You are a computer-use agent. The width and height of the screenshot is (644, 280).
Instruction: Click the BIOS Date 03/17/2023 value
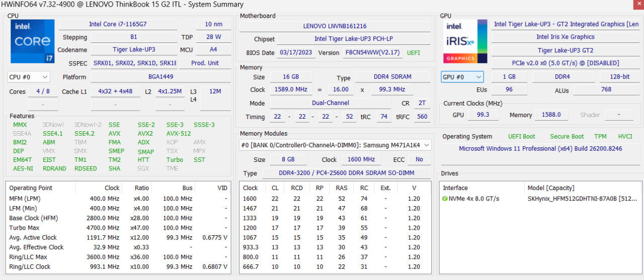click(296, 52)
